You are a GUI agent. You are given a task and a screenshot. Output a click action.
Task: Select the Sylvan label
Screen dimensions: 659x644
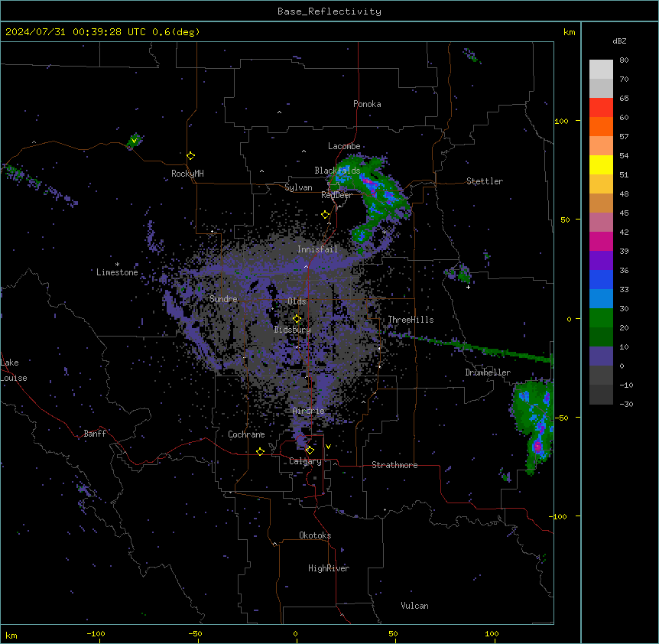(298, 187)
